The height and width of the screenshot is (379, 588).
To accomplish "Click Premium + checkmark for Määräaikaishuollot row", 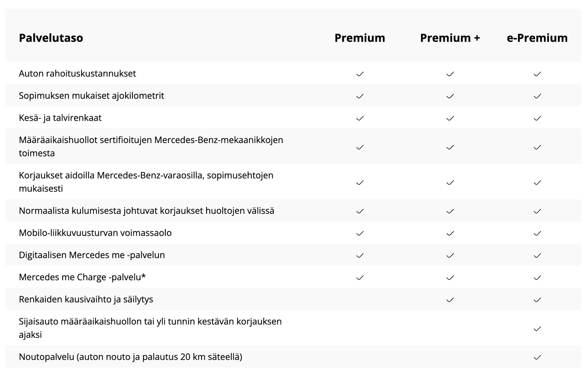I will 450,147.
